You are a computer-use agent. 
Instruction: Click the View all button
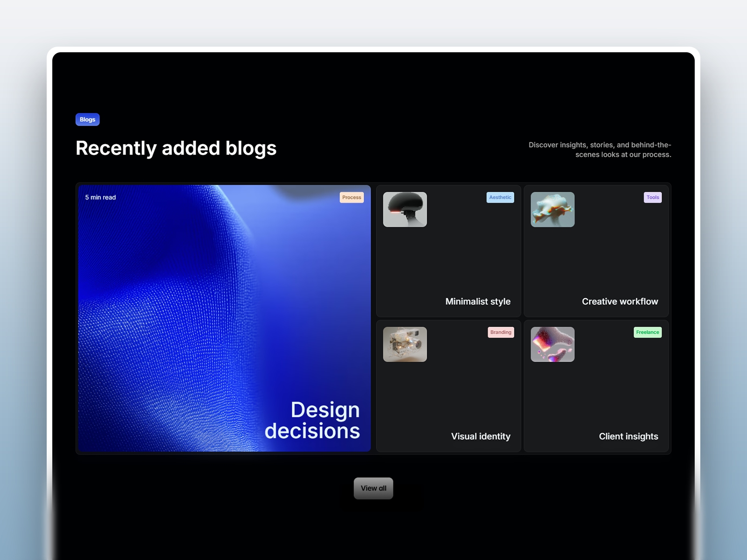(373, 488)
